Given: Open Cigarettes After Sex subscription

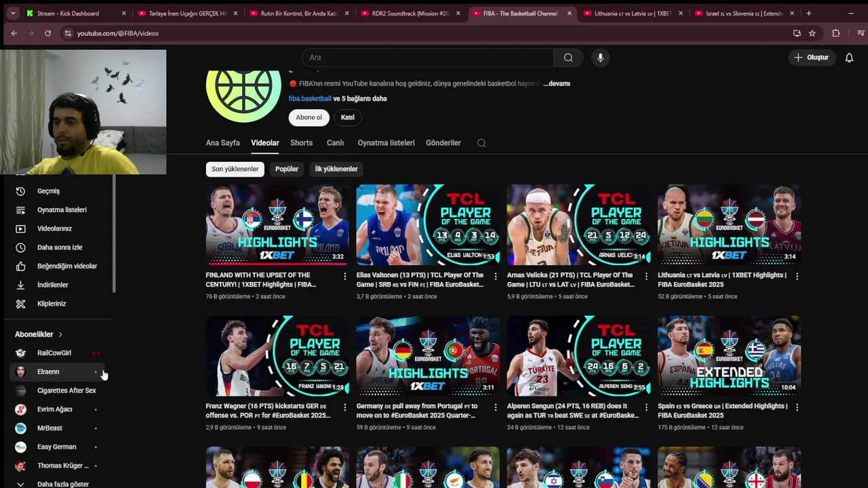Looking at the screenshot, I should [58, 390].
